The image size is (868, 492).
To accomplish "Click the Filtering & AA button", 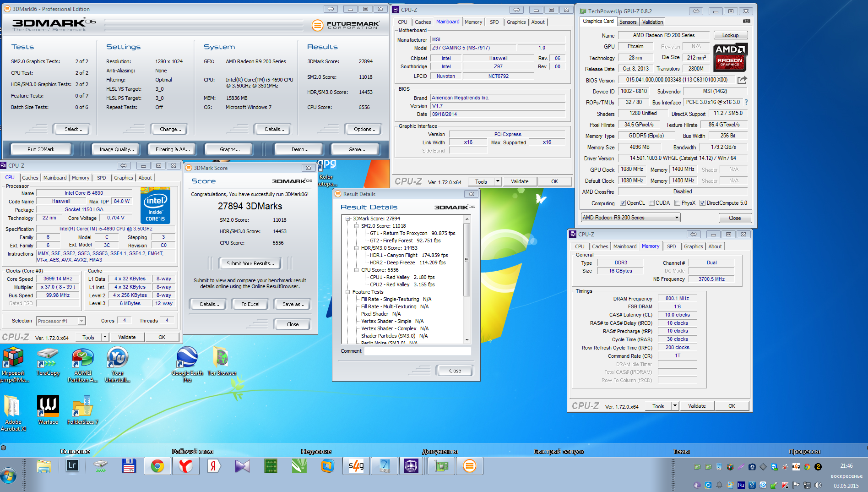I will point(173,149).
